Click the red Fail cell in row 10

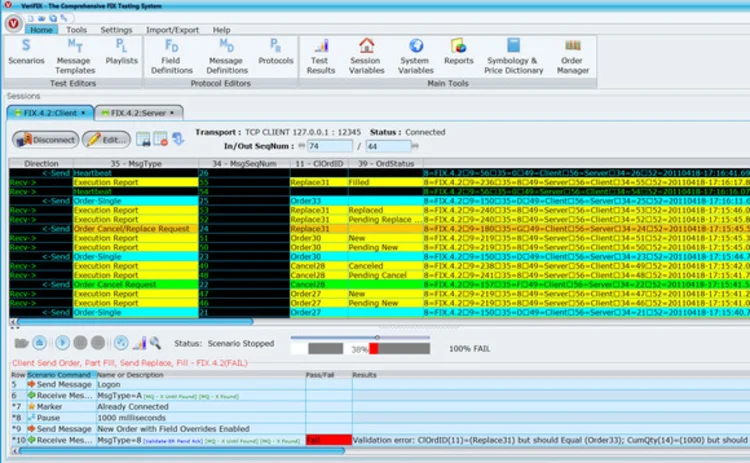[329, 440]
